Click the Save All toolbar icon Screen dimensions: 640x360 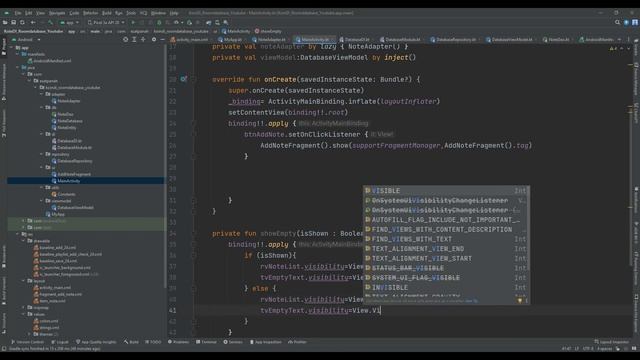coord(13,22)
